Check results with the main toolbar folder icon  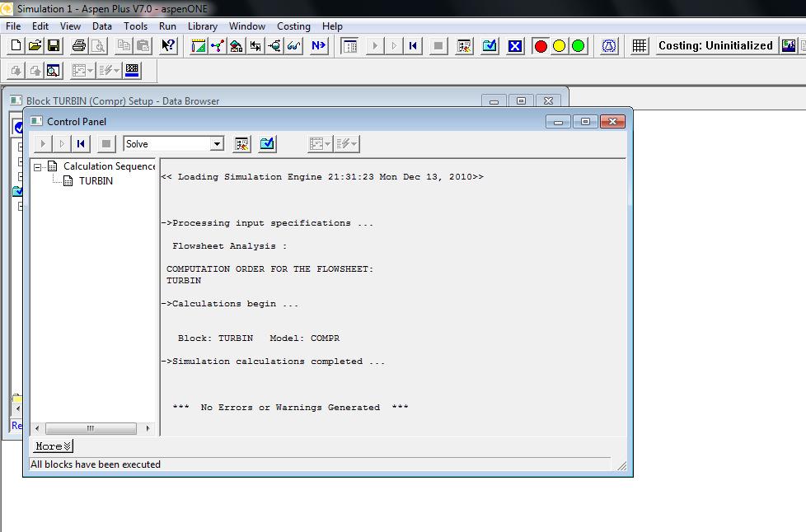tap(490, 45)
